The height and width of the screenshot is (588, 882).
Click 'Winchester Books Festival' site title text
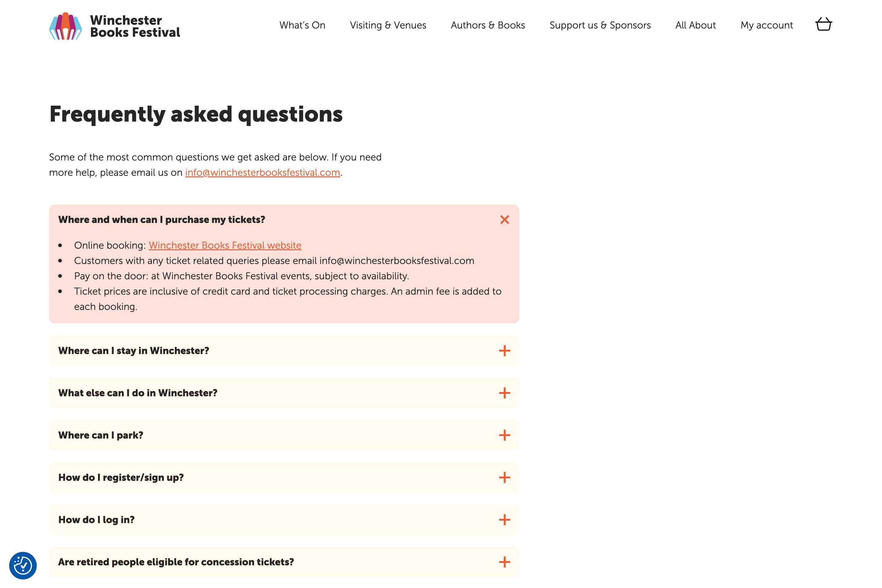(135, 26)
